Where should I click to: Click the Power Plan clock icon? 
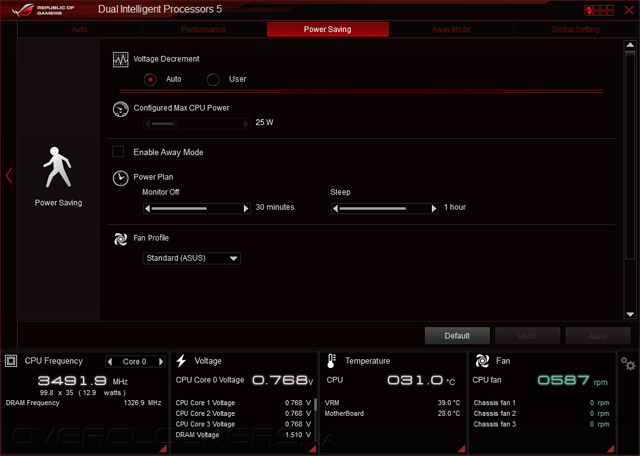(x=120, y=178)
